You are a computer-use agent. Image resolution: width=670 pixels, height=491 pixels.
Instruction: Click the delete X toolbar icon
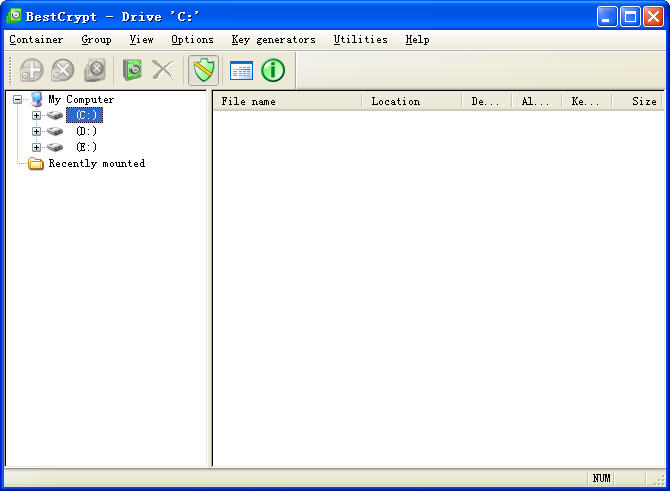pos(162,70)
